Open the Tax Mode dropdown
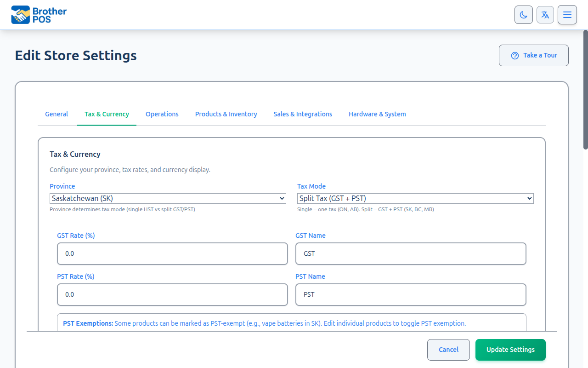The width and height of the screenshot is (588, 368). click(x=415, y=198)
